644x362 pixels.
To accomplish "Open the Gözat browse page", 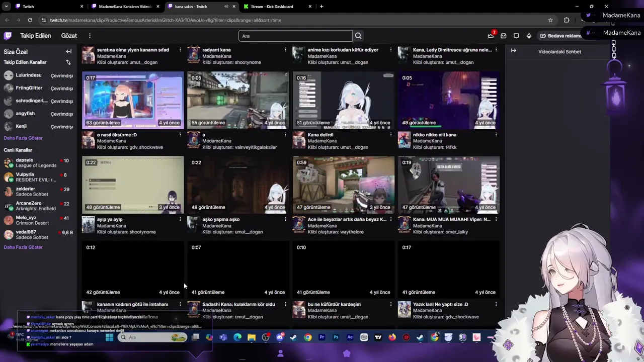I will tap(69, 36).
